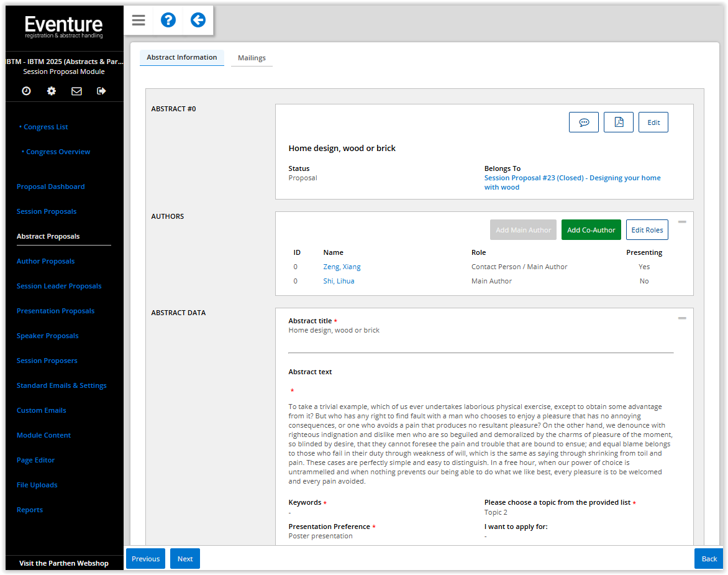Click the blue back arrow icon

click(198, 21)
